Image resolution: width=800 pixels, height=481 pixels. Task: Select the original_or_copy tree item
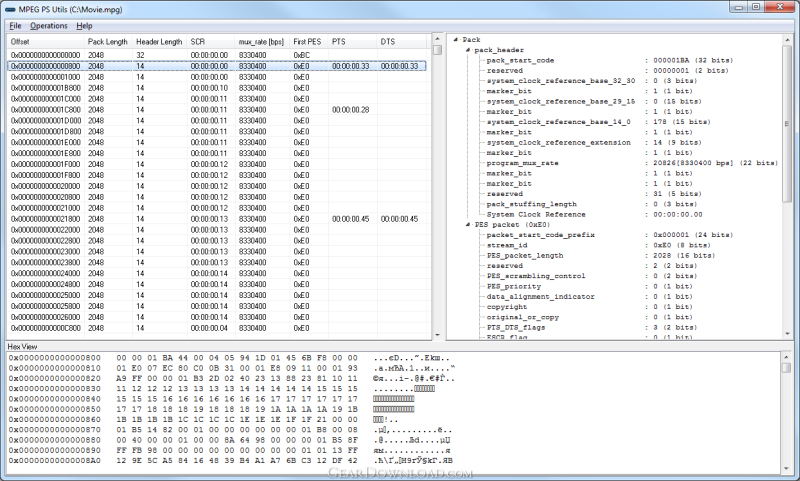point(523,317)
